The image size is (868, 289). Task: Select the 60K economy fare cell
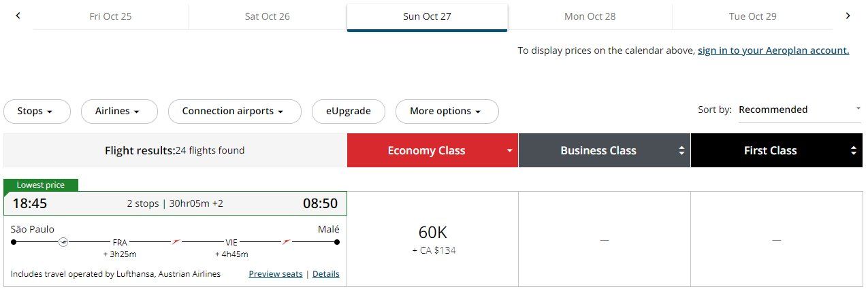(432, 239)
